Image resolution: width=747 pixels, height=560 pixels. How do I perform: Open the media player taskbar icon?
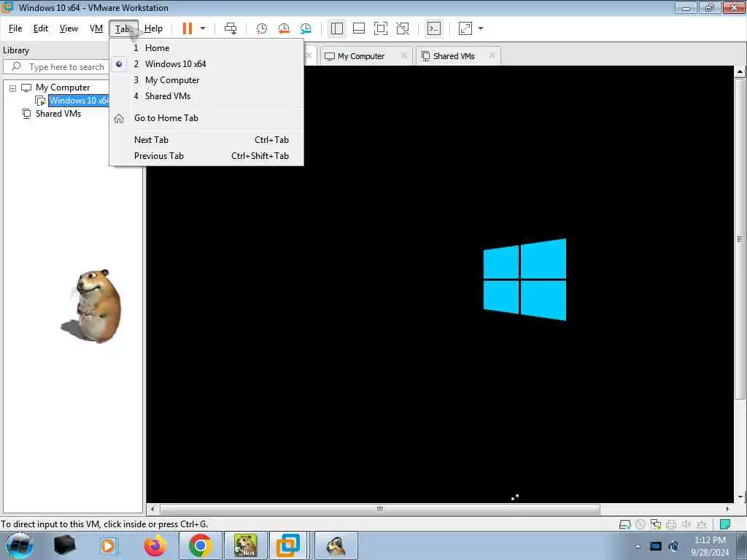(x=108, y=545)
